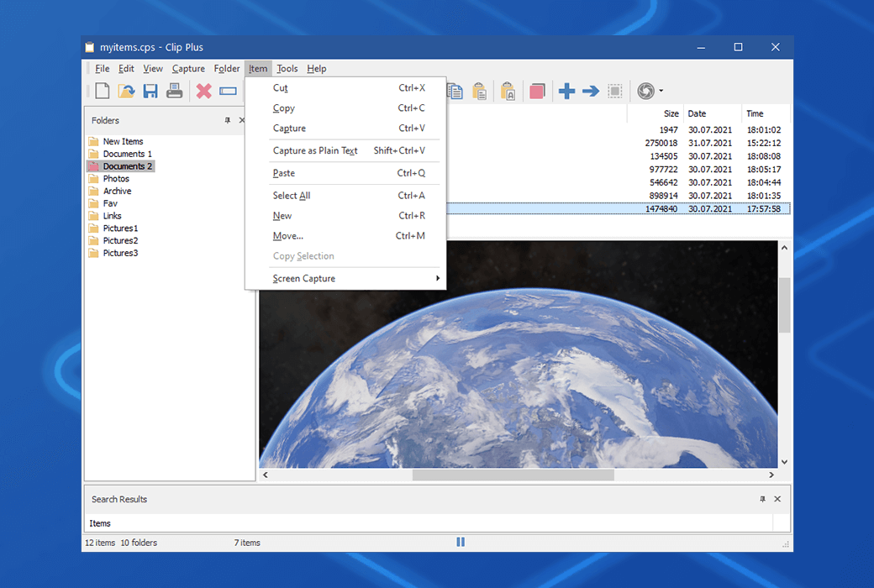Click the blue rename rectangle icon
Screen dimensions: 874x588
click(228, 91)
